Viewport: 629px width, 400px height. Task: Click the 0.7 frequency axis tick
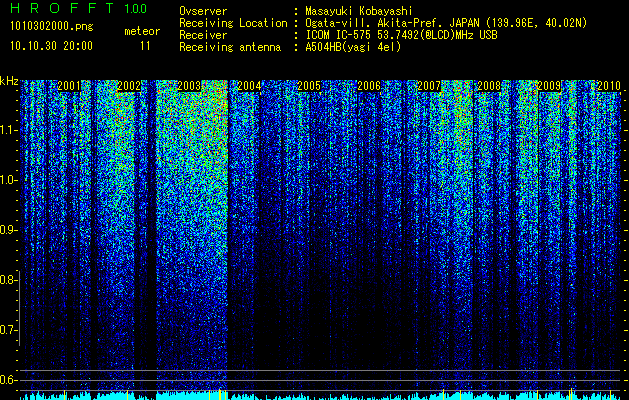pos(8,330)
